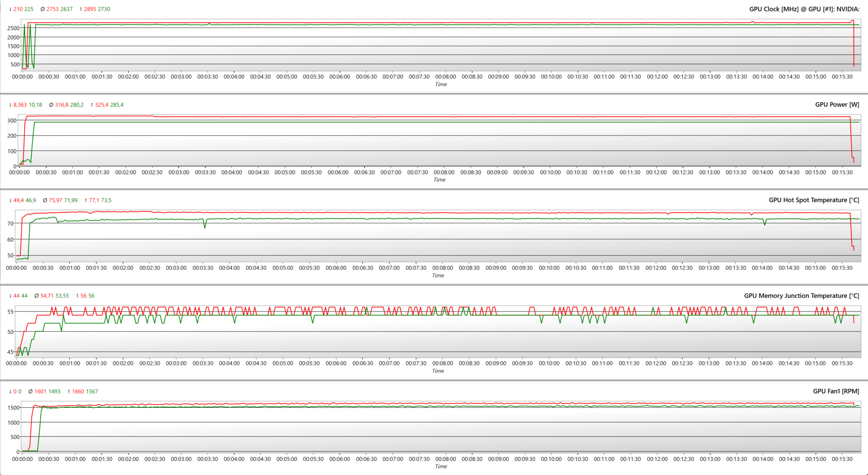Click the 00:08:00 time tick on GPU Clock chart
The image size is (868, 475).
[446, 77]
